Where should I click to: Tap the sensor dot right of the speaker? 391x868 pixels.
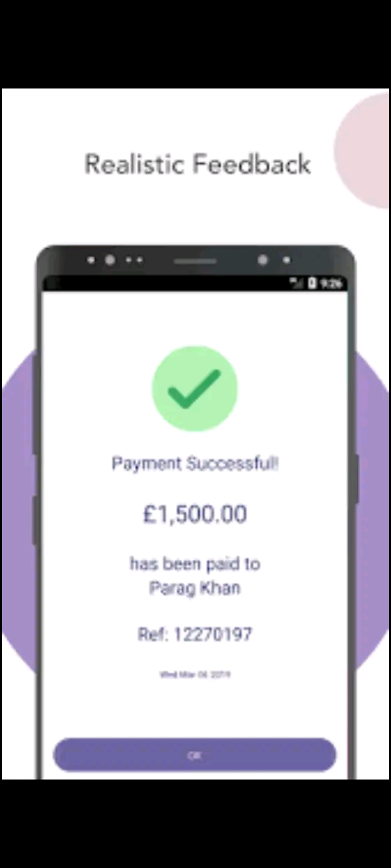263,260
